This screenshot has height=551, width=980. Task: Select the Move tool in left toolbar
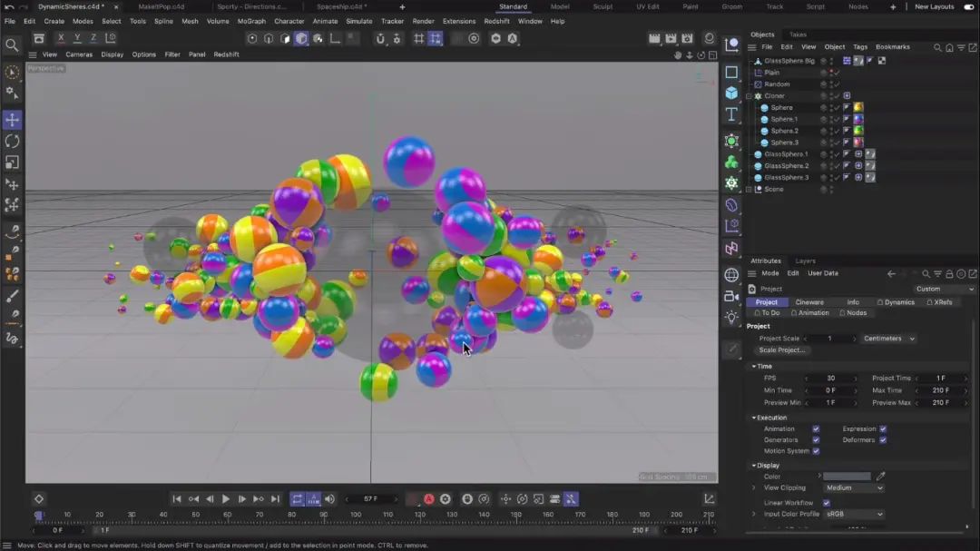pos(12,120)
